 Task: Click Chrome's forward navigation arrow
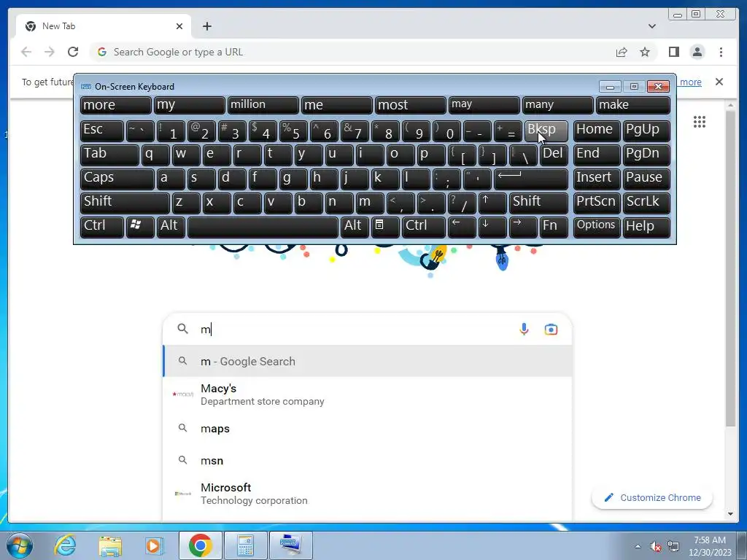50,52
